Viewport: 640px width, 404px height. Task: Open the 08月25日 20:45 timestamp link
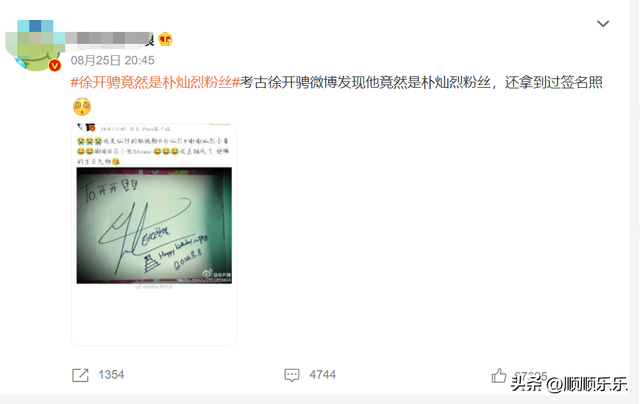click(x=112, y=60)
